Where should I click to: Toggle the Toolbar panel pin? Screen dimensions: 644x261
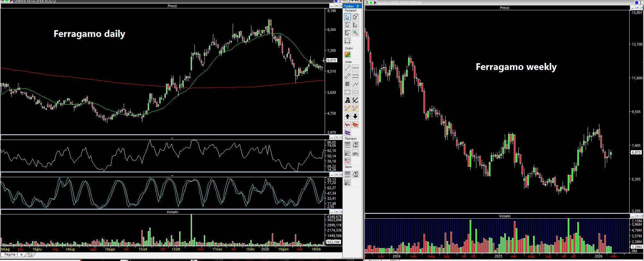coord(357,6)
